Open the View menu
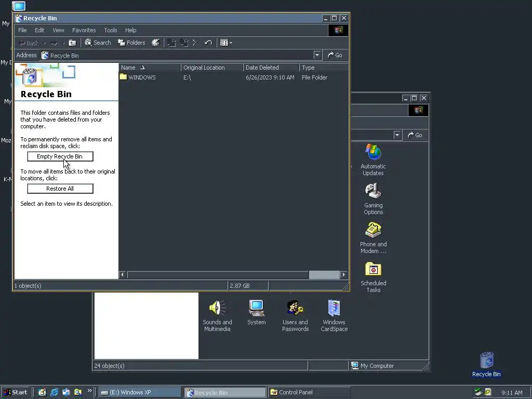 58,30
